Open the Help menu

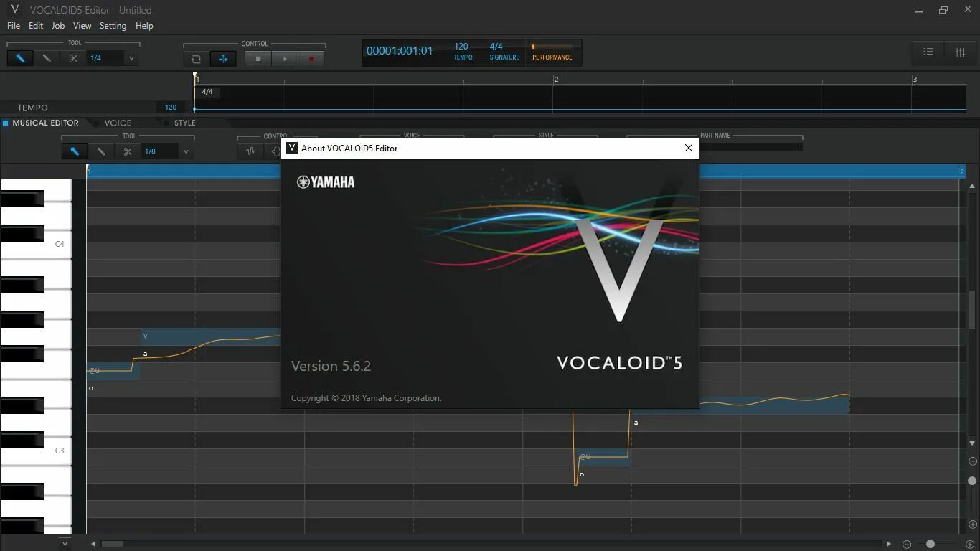click(x=144, y=26)
